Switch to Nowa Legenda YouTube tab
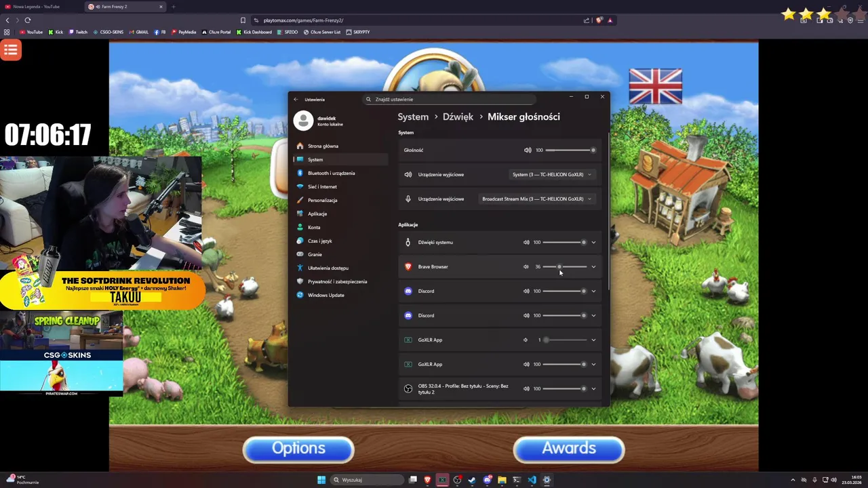868x488 pixels. pyautogui.click(x=42, y=7)
